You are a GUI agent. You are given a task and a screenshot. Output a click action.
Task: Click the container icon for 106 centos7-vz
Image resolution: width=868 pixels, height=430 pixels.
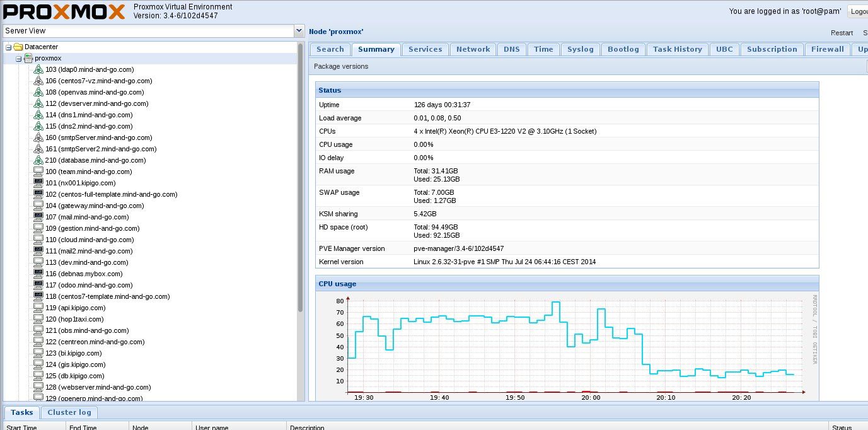pyautogui.click(x=38, y=81)
